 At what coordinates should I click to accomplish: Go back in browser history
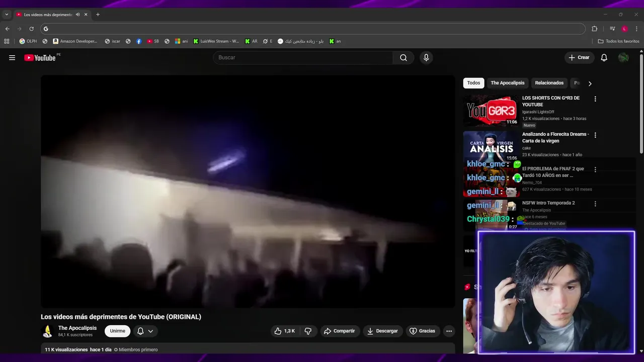pyautogui.click(x=8, y=29)
